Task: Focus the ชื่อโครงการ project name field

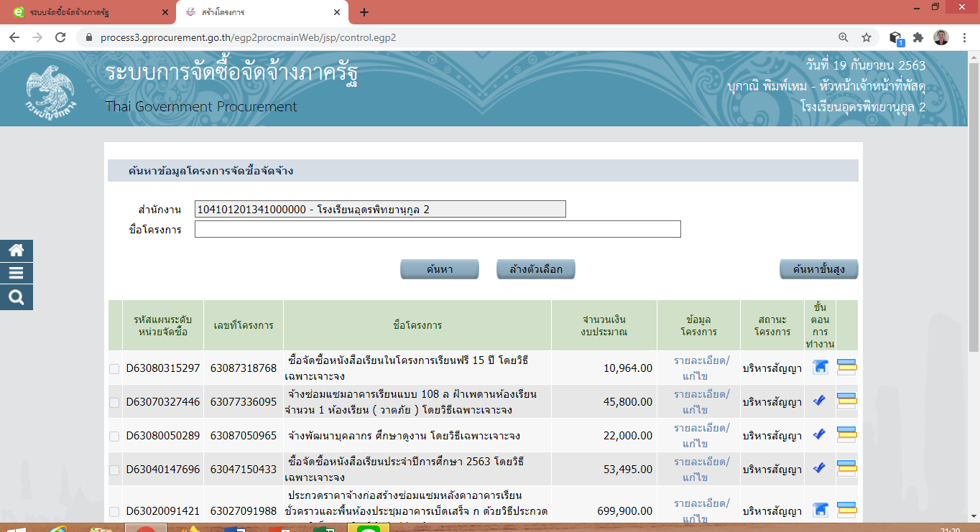Action: coord(437,229)
